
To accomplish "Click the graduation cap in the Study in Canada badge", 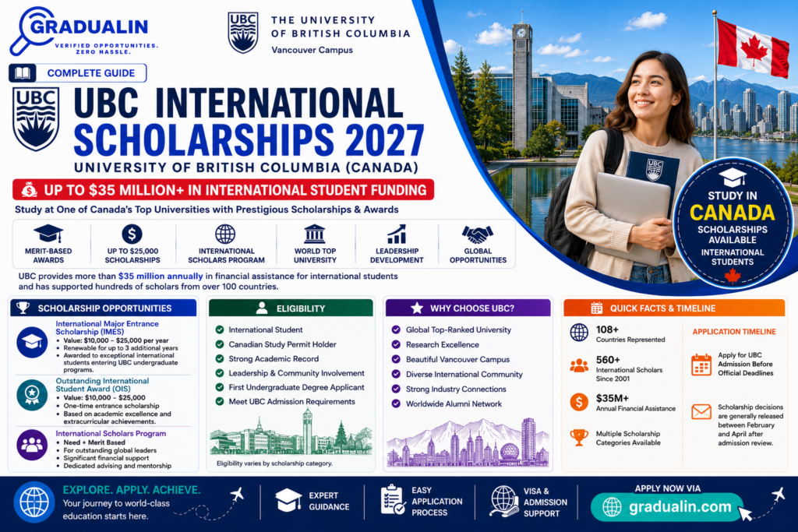I will [x=733, y=178].
